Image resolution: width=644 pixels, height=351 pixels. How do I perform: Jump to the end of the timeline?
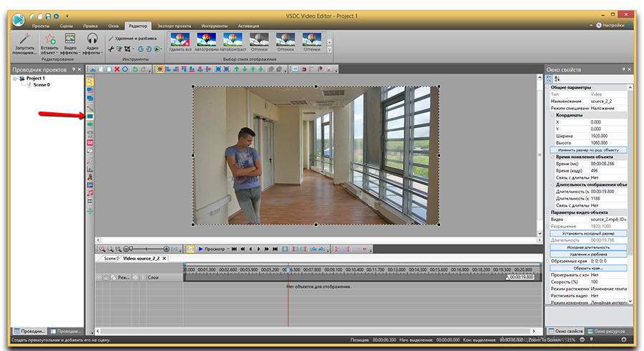275,249
